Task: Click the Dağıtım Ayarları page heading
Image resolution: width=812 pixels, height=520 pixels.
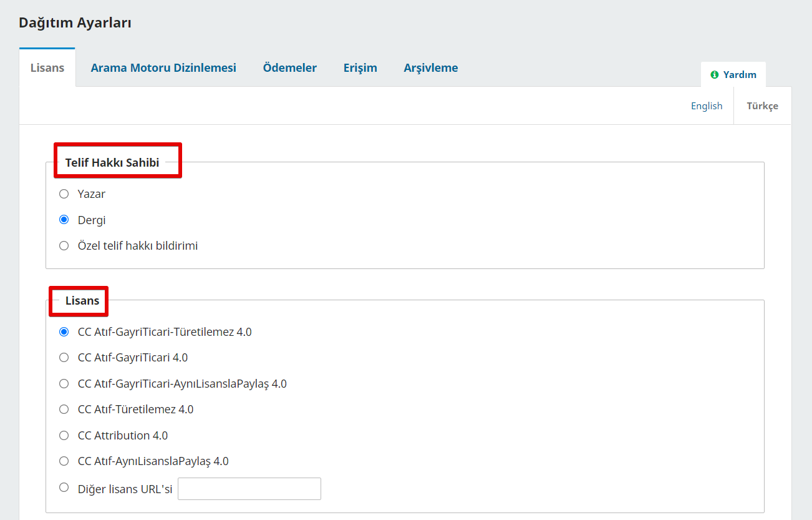Action: point(75,23)
